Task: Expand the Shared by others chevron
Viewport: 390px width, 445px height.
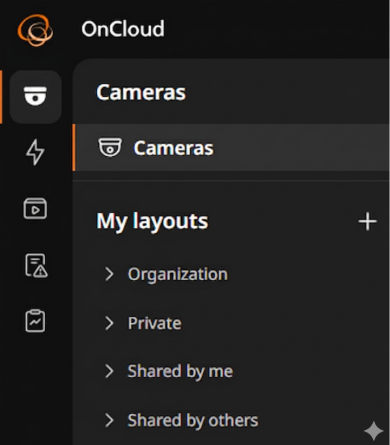Action: point(109,420)
